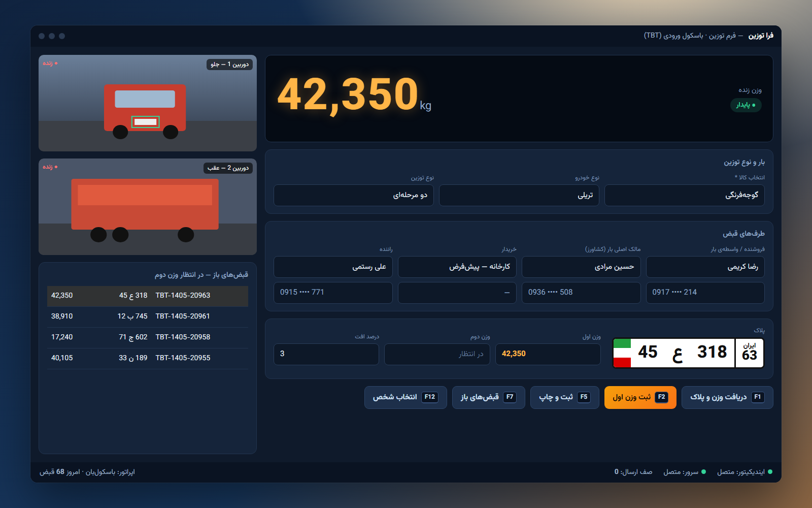Viewport: 812px width, 508px height.
Task: Click the F1 دریافت وزن و پلاک button
Action: (727, 397)
